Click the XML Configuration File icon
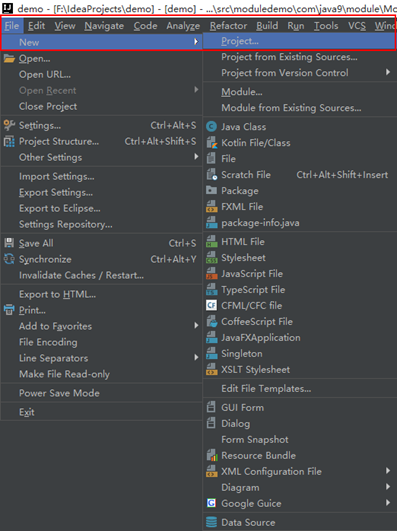397x531 pixels. (211, 471)
